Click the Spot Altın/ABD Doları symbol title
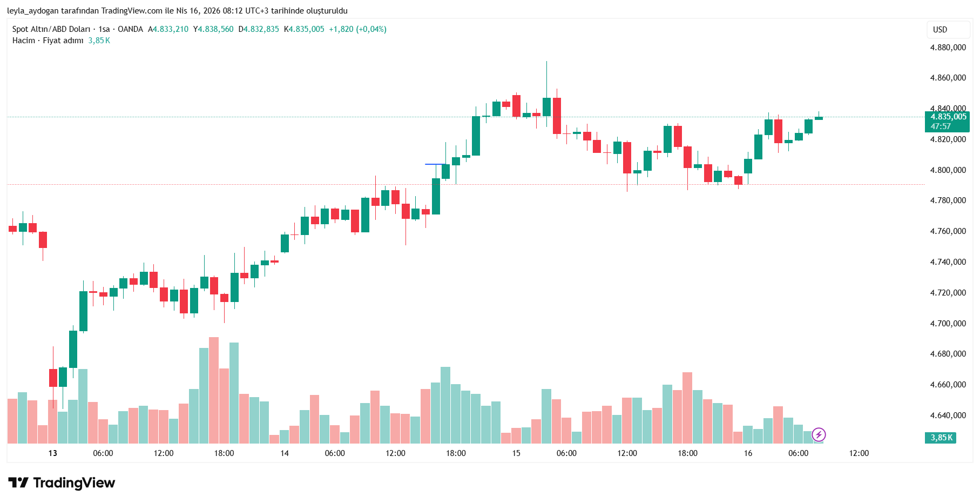 (51, 29)
